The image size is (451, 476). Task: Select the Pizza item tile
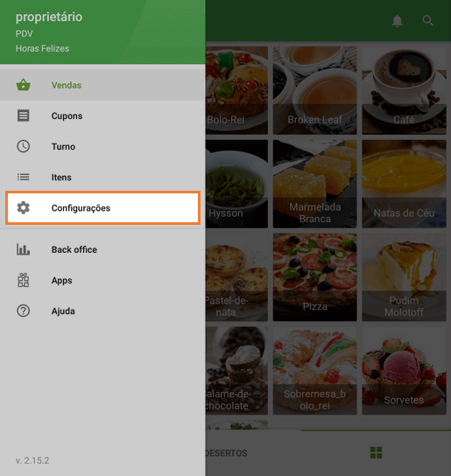tap(314, 276)
